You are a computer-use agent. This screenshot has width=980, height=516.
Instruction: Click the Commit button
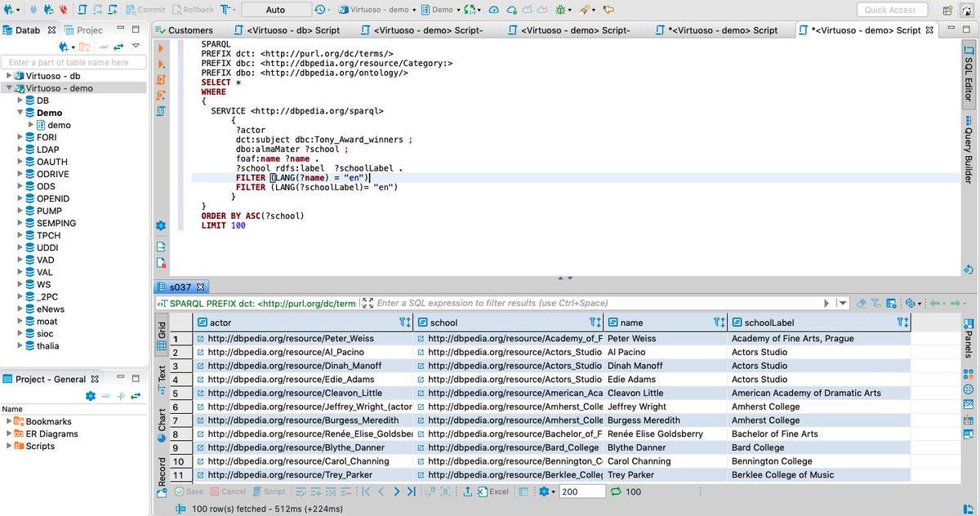coord(145,10)
